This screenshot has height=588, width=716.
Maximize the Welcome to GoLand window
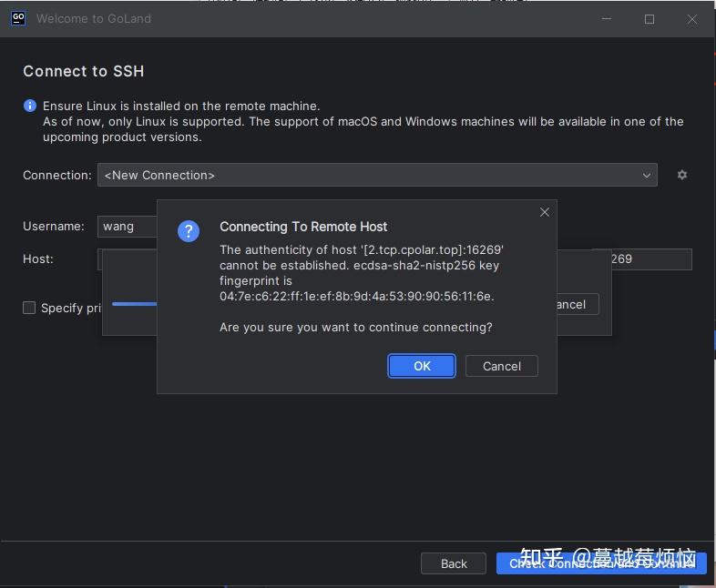pos(650,19)
